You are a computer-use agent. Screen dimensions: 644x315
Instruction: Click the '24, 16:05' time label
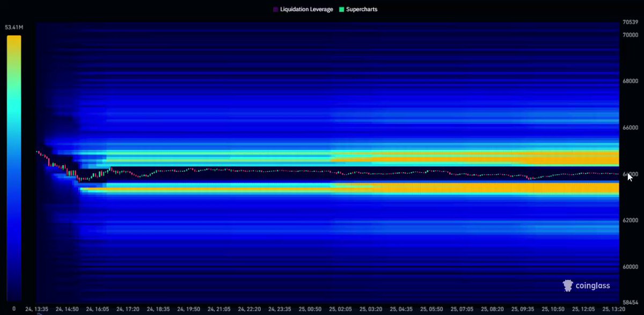click(98, 309)
